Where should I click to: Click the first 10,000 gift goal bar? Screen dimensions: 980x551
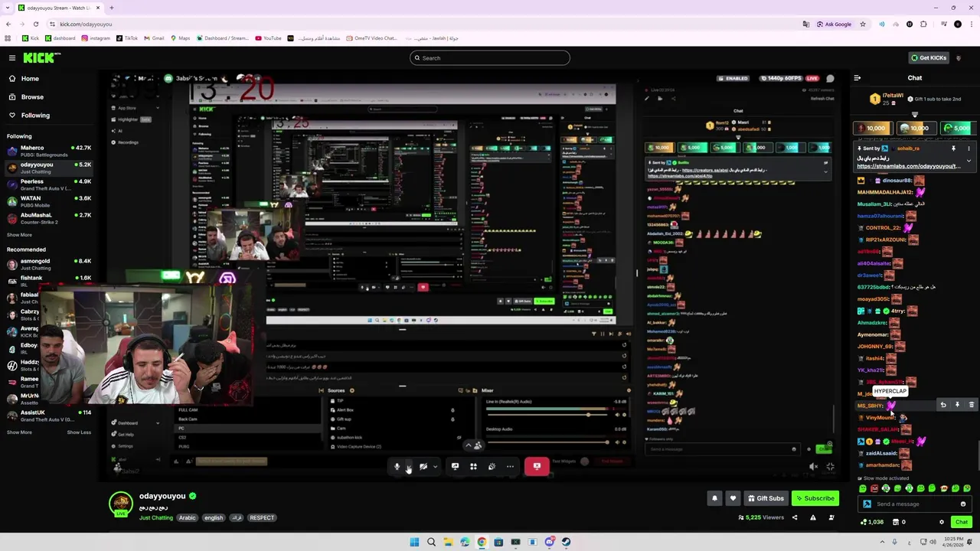point(871,129)
